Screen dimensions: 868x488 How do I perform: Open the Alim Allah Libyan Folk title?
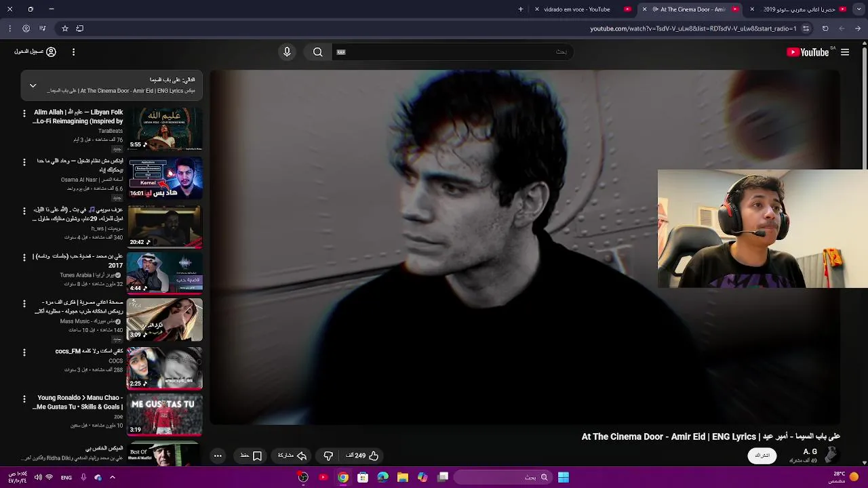78,117
